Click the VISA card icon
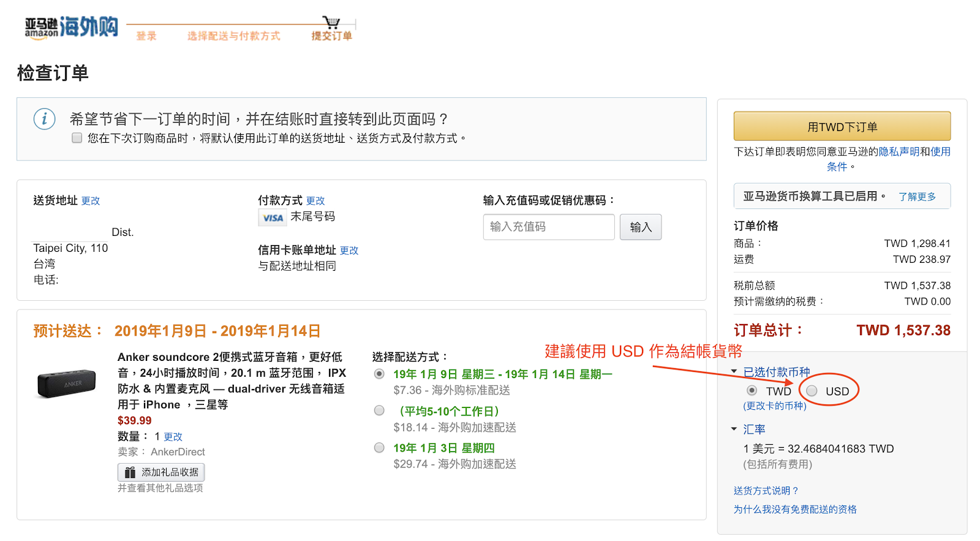The height and width of the screenshot is (541, 980). tap(273, 218)
